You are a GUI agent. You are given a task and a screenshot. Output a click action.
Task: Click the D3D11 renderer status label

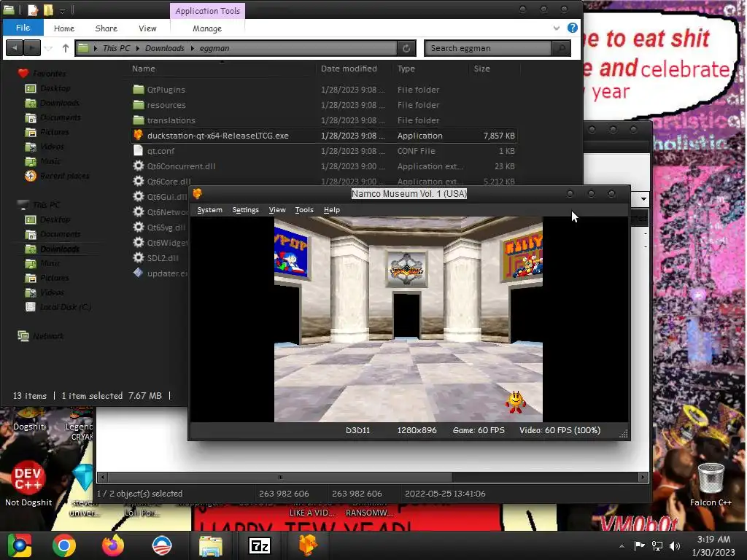point(357,430)
